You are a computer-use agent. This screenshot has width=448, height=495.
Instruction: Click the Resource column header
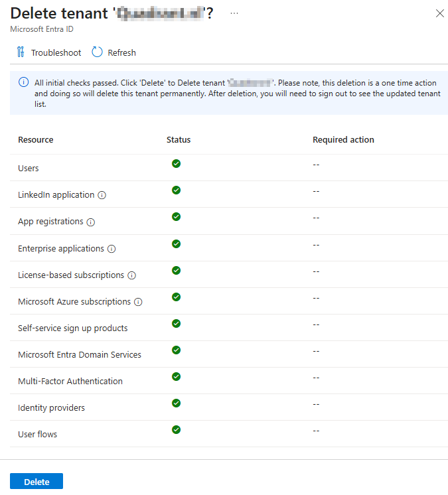36,139
